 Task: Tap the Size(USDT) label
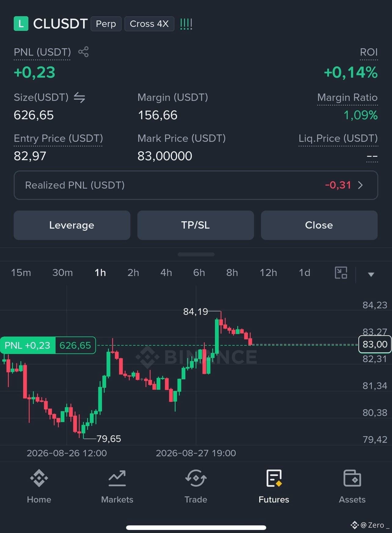pos(41,97)
